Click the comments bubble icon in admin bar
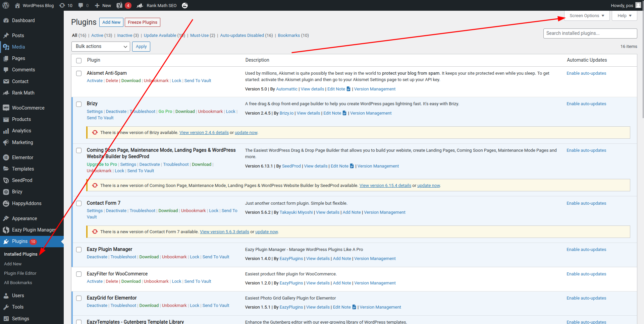The image size is (644, 324). (81, 5)
